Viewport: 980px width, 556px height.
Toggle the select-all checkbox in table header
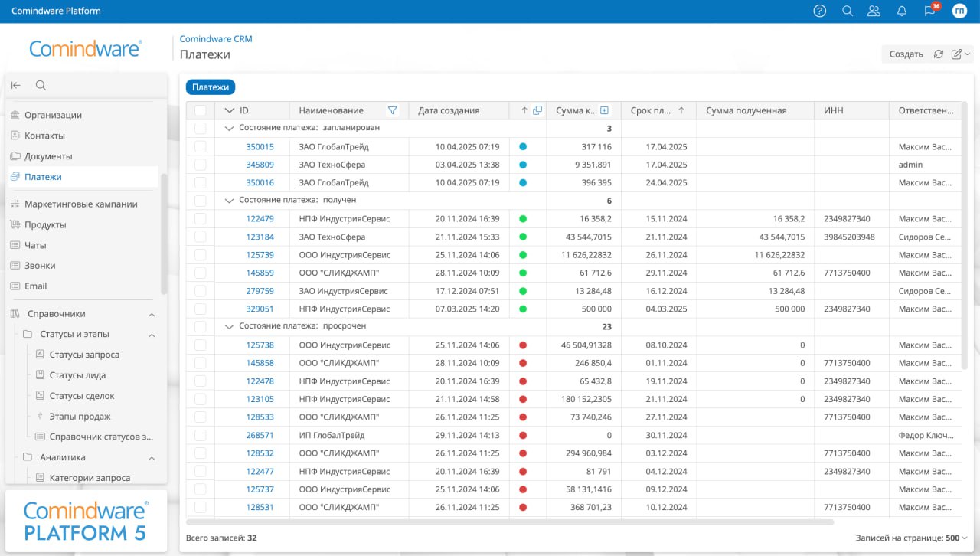pyautogui.click(x=201, y=110)
